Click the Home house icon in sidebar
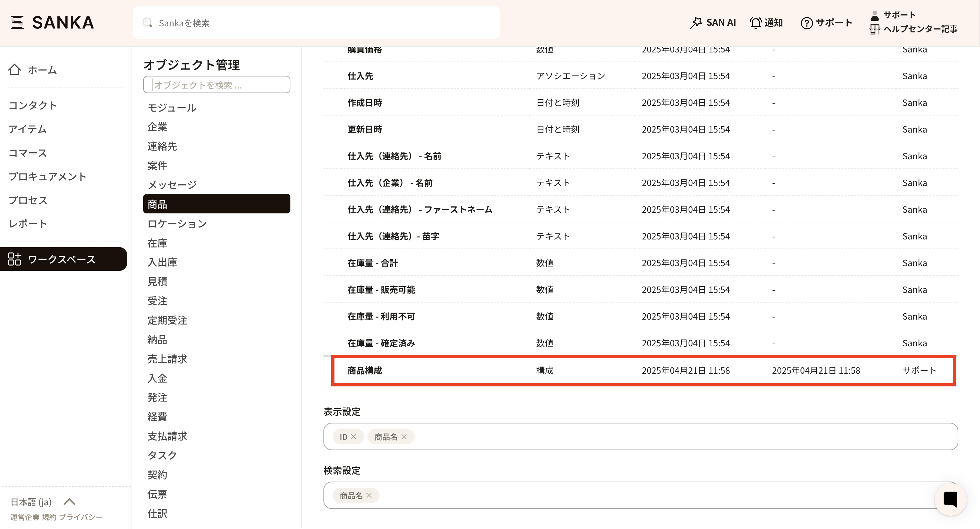This screenshot has height=529, width=980. [x=14, y=70]
